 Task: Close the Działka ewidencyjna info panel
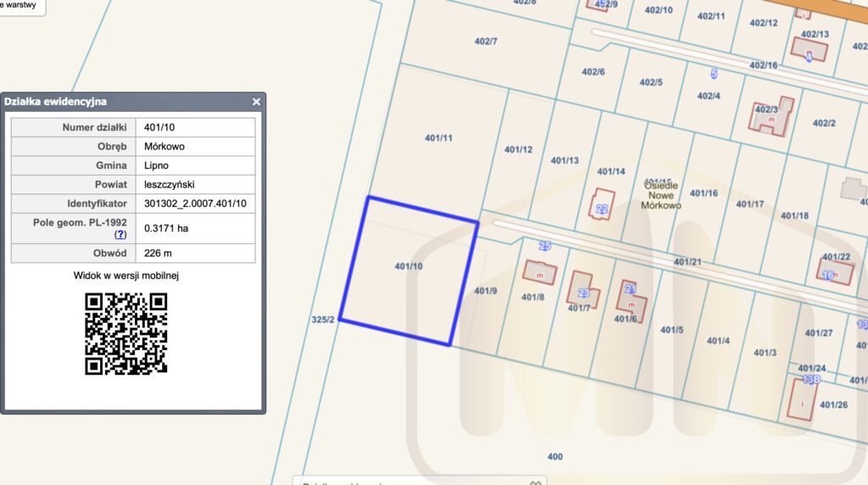(x=256, y=102)
